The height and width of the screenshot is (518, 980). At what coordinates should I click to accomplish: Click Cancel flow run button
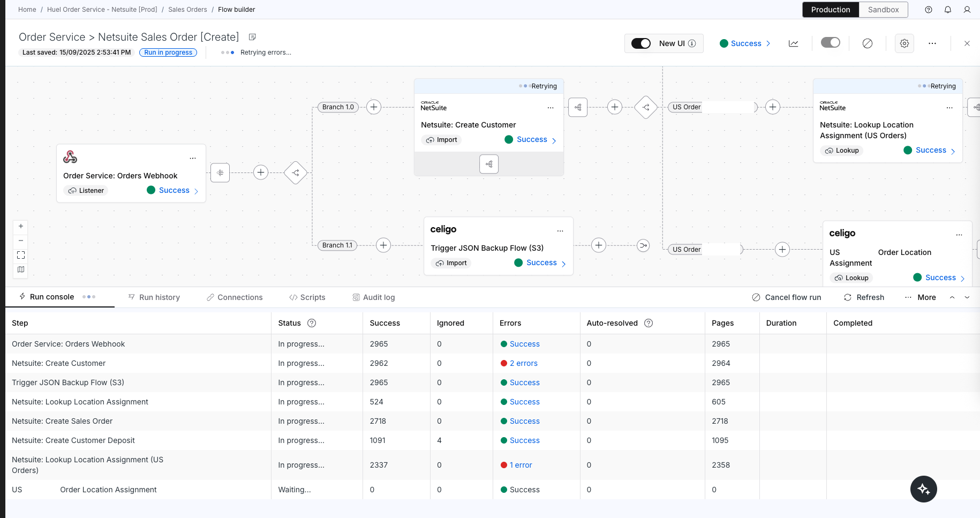tap(787, 297)
